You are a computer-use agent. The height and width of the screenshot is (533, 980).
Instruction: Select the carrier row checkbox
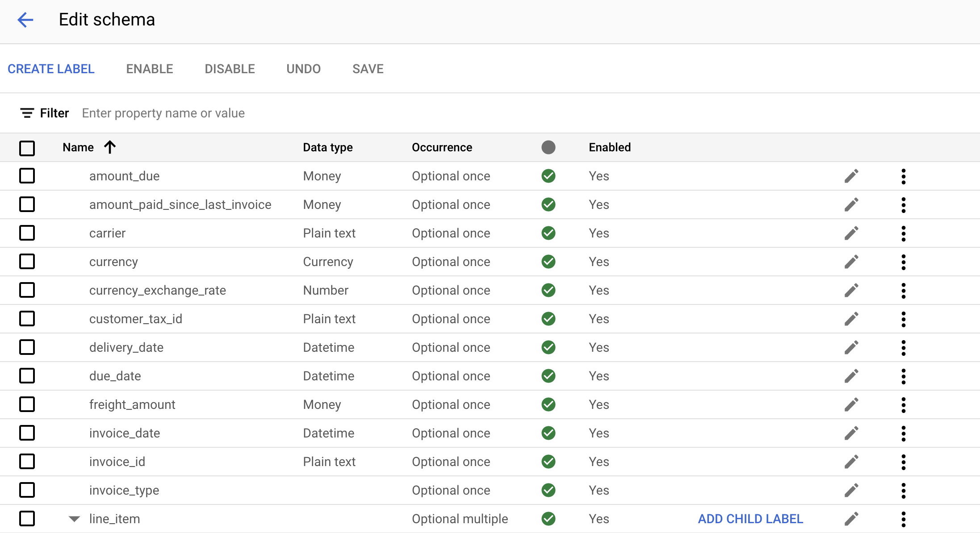pyautogui.click(x=27, y=233)
